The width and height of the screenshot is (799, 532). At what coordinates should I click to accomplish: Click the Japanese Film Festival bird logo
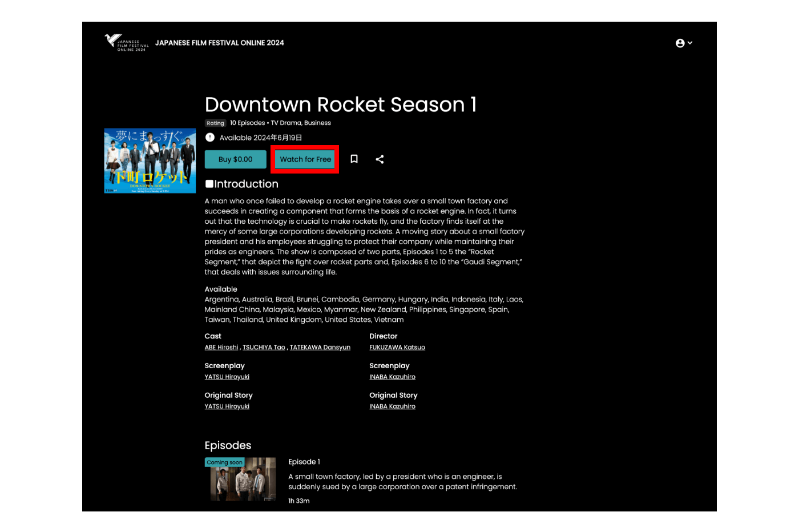coord(126,43)
